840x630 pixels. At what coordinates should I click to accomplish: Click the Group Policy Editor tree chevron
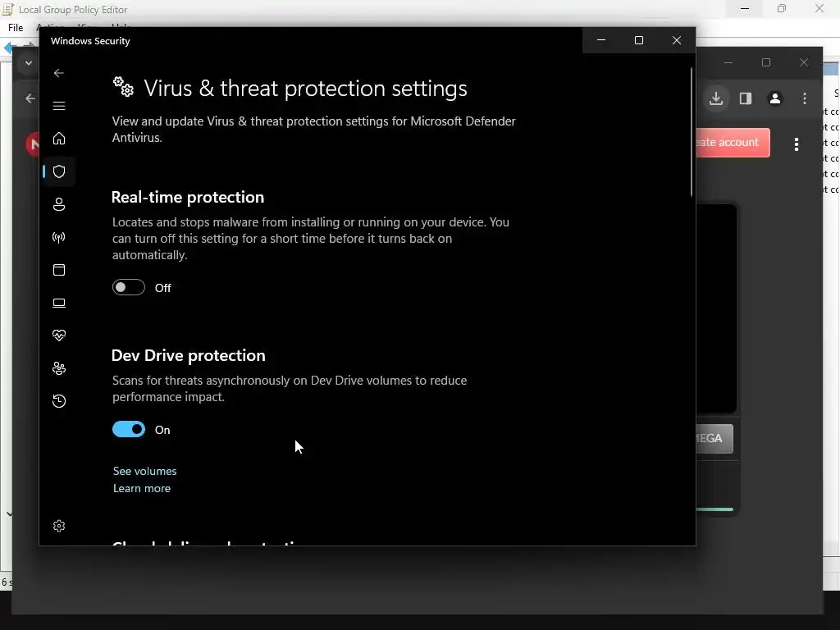9,514
